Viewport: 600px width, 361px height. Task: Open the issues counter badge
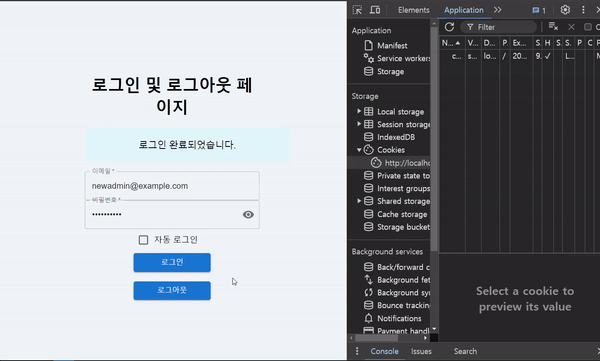[x=539, y=10]
